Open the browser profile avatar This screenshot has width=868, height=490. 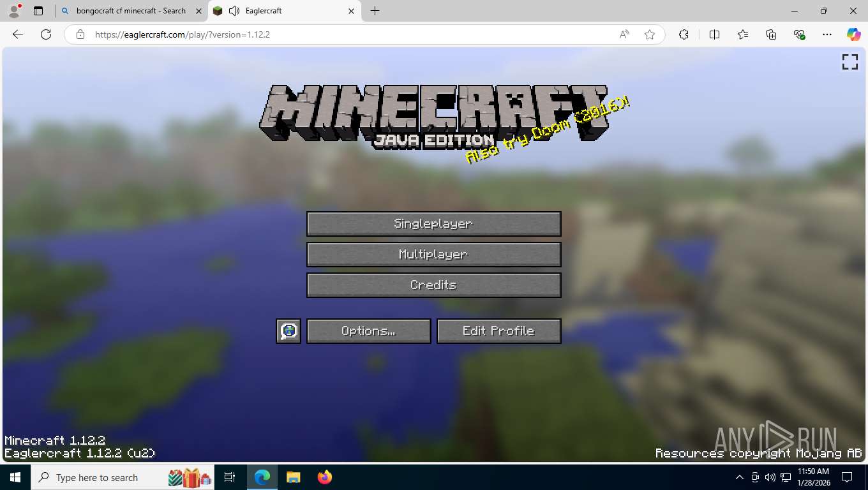[x=14, y=11]
